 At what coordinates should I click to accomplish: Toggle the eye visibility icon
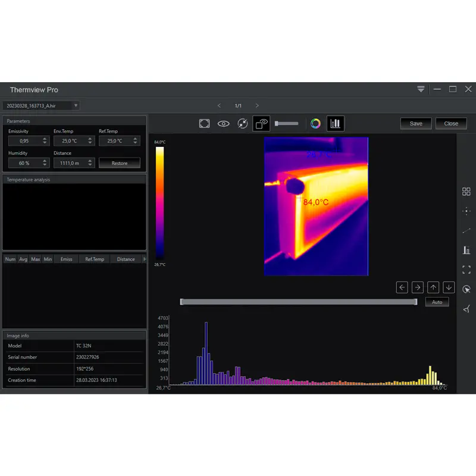(x=224, y=123)
